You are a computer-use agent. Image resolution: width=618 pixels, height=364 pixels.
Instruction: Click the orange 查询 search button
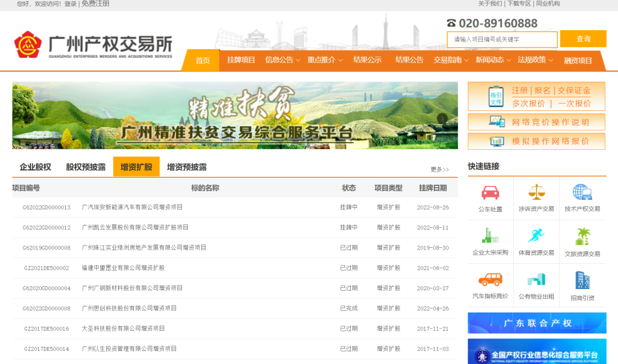click(583, 39)
